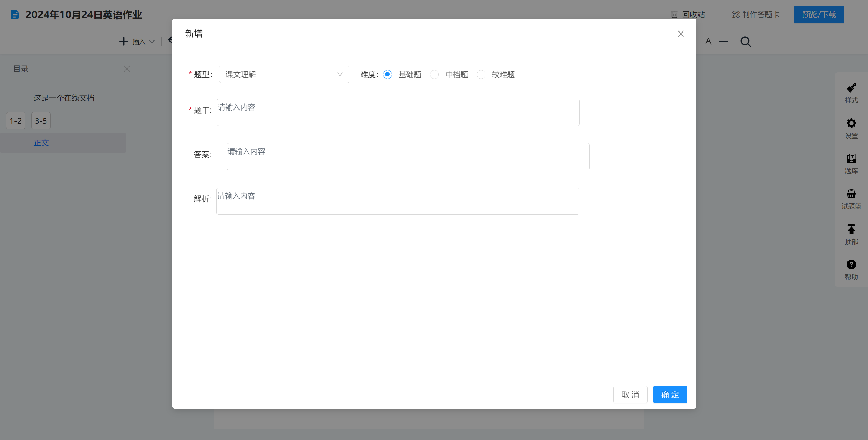Click the search magnifier icon
This screenshot has height=440, width=868.
pos(745,42)
